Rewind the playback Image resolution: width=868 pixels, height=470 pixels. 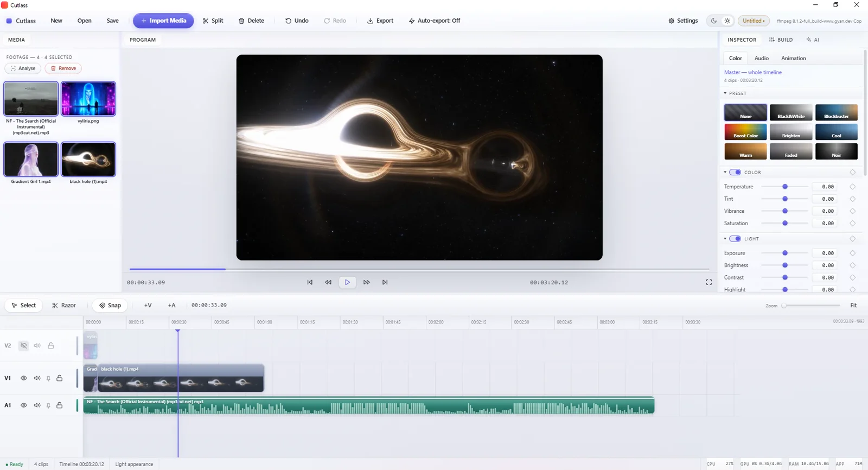click(328, 282)
